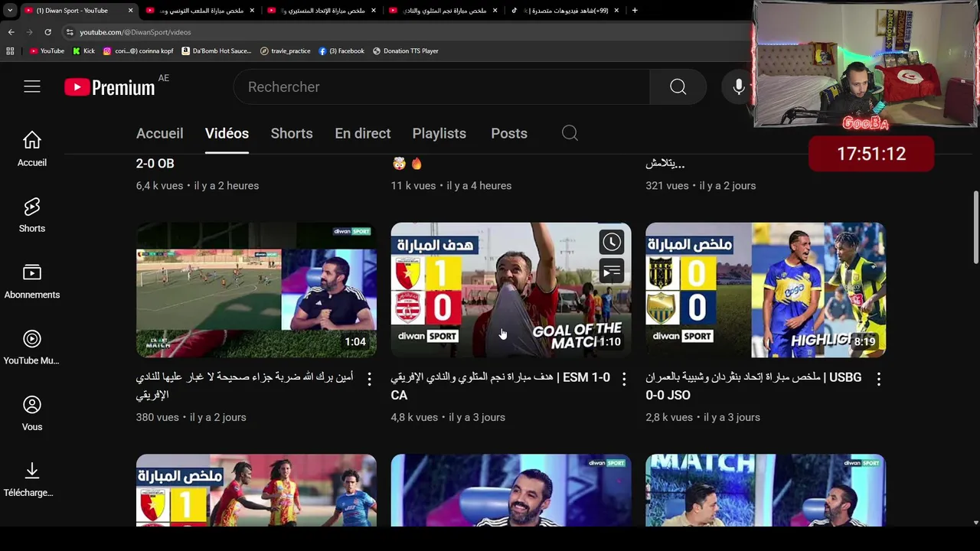Click the channel search magnifier icon
980x551 pixels.
click(x=570, y=133)
